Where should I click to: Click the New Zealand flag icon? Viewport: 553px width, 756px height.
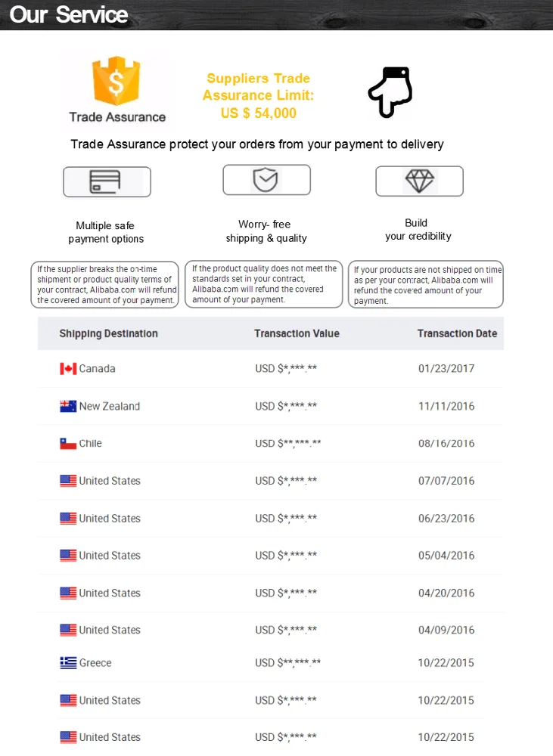point(68,407)
